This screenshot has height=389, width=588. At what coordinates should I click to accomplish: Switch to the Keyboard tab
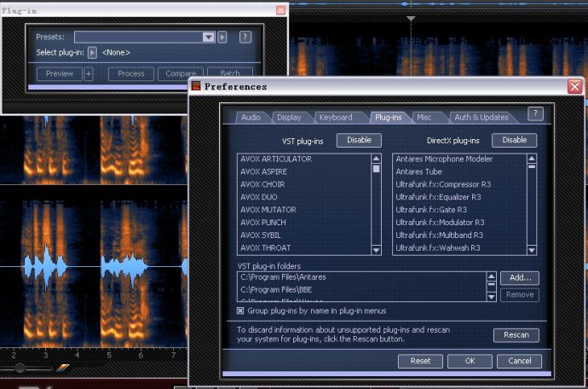click(x=336, y=118)
